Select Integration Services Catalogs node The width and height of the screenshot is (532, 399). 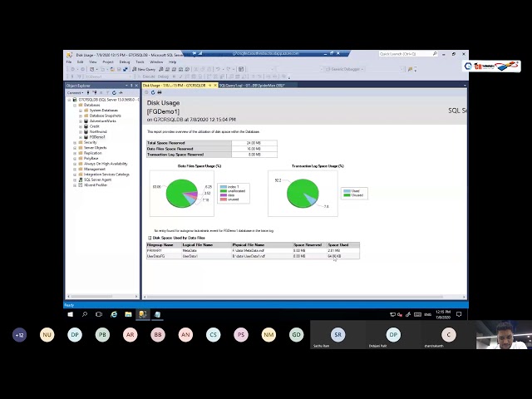point(106,175)
